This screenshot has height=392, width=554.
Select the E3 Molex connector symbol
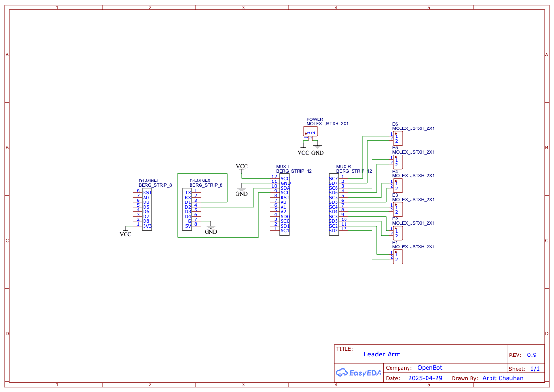398,209
